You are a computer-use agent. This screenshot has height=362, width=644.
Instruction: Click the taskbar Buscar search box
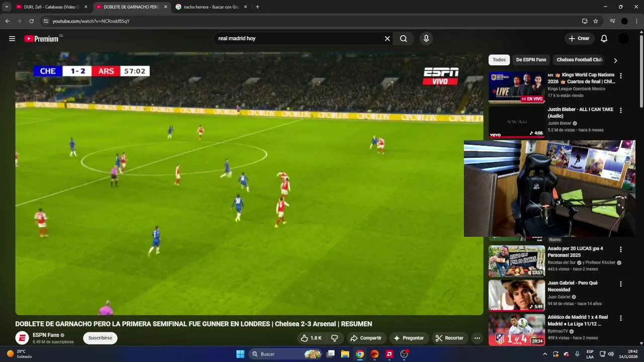click(286, 354)
